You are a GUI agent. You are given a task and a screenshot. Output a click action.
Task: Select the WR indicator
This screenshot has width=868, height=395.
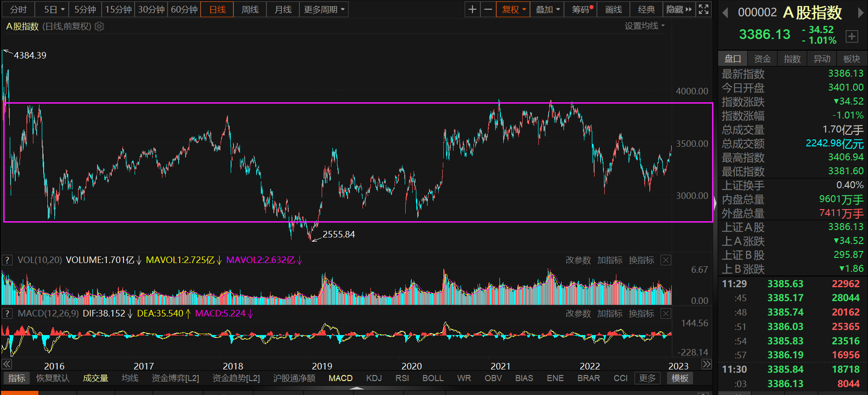pos(464,378)
